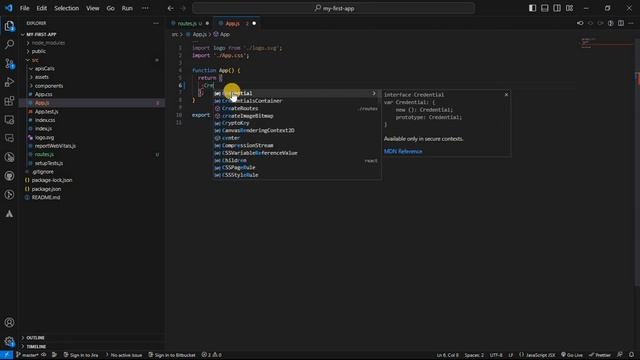
Task: Close the suggestion details panel
Action: point(506,95)
